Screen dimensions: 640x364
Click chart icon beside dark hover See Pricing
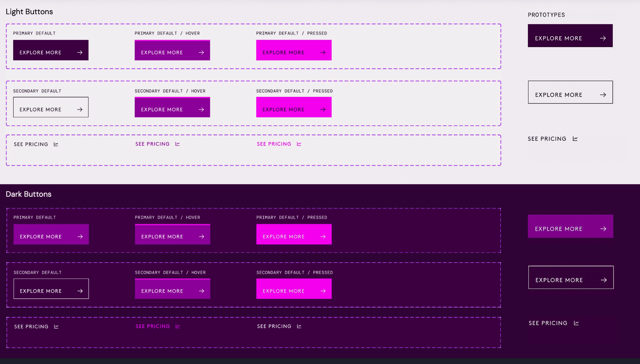178,326
